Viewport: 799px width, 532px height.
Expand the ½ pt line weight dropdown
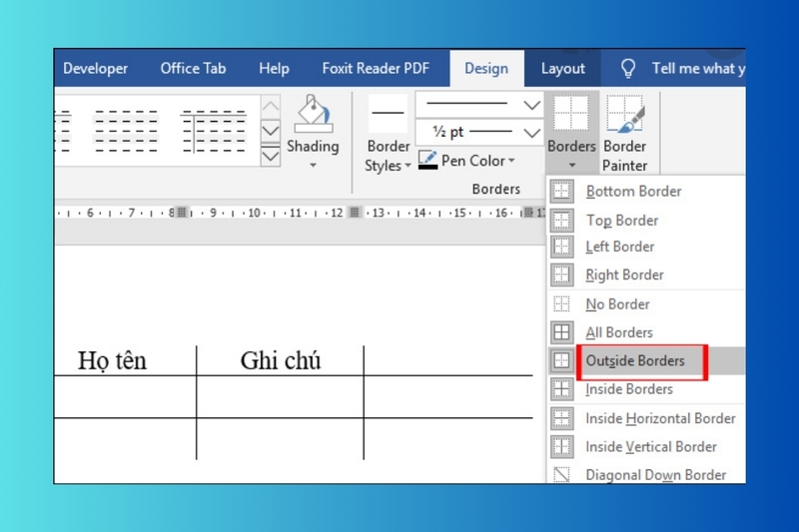531,133
